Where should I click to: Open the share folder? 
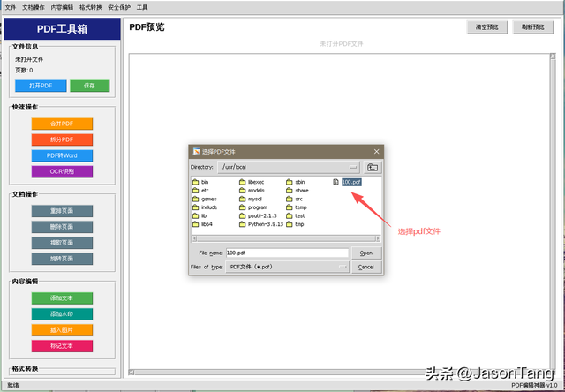point(298,190)
